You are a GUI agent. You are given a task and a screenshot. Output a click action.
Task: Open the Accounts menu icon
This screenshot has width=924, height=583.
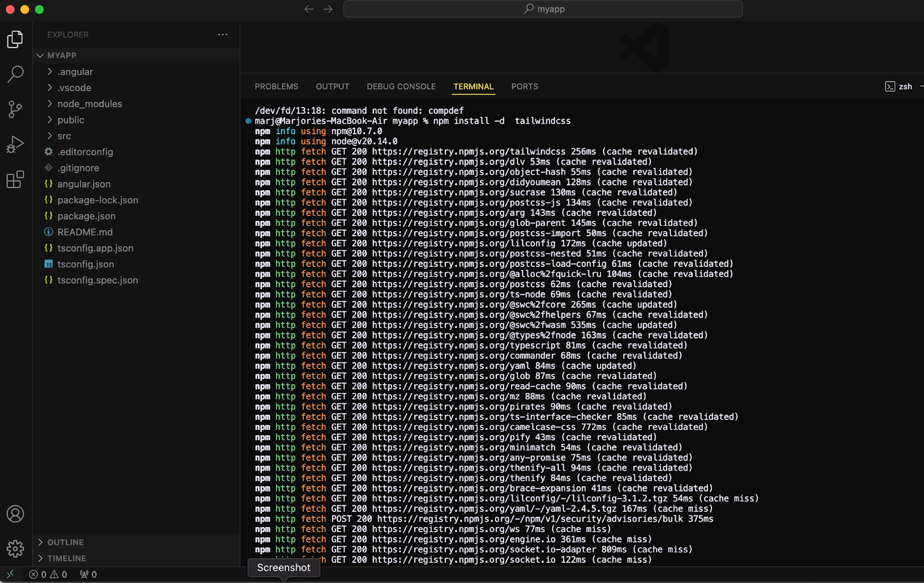point(15,514)
